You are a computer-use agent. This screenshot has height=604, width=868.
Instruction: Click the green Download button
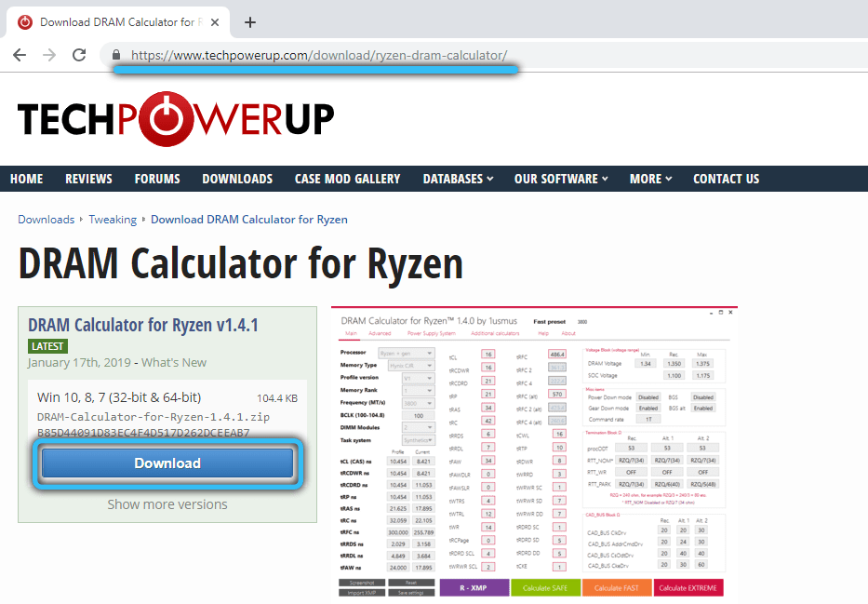[167, 463]
